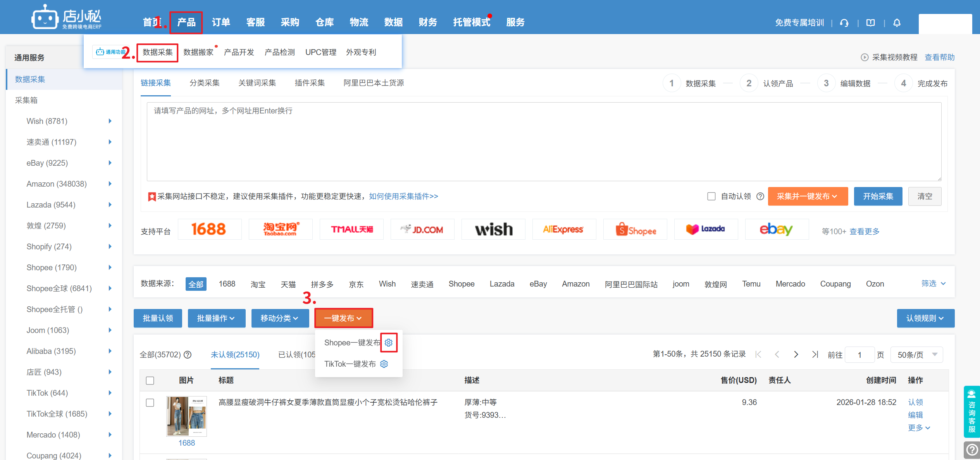Click the headset customer support icon
980x460 pixels.
click(844, 23)
